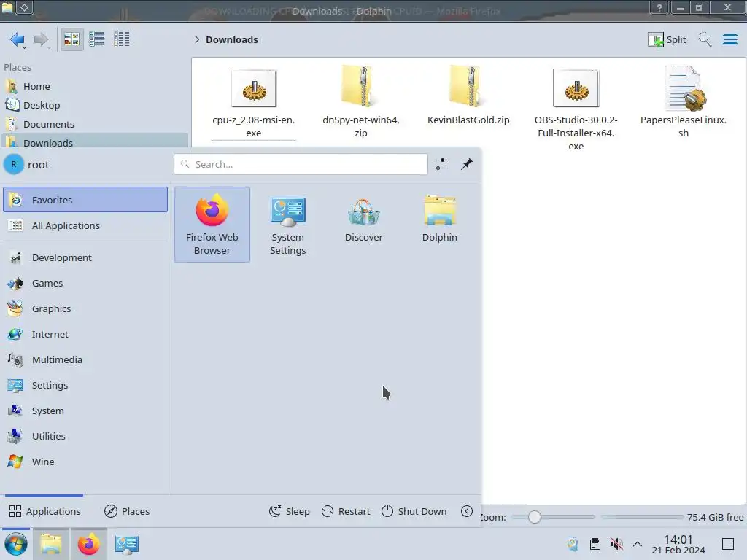This screenshot has height=560, width=747.
Task: Launch System Settings from favorites
Action: point(287,225)
